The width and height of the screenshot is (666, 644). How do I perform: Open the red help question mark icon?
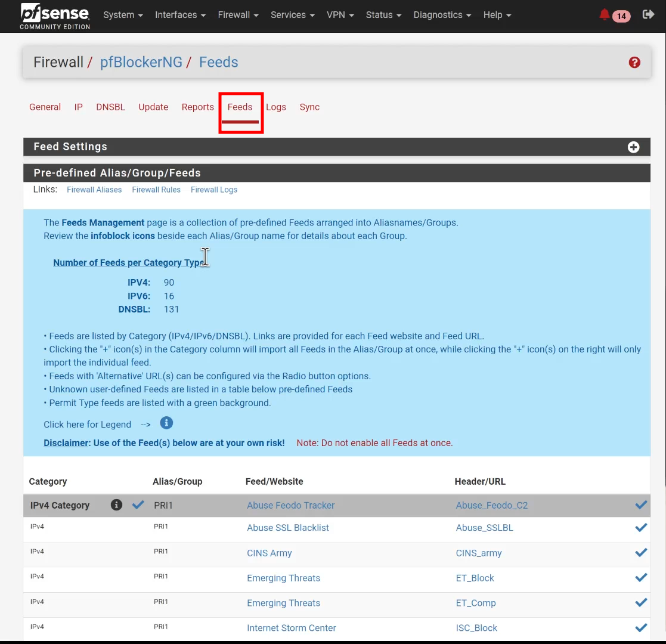pyautogui.click(x=634, y=63)
